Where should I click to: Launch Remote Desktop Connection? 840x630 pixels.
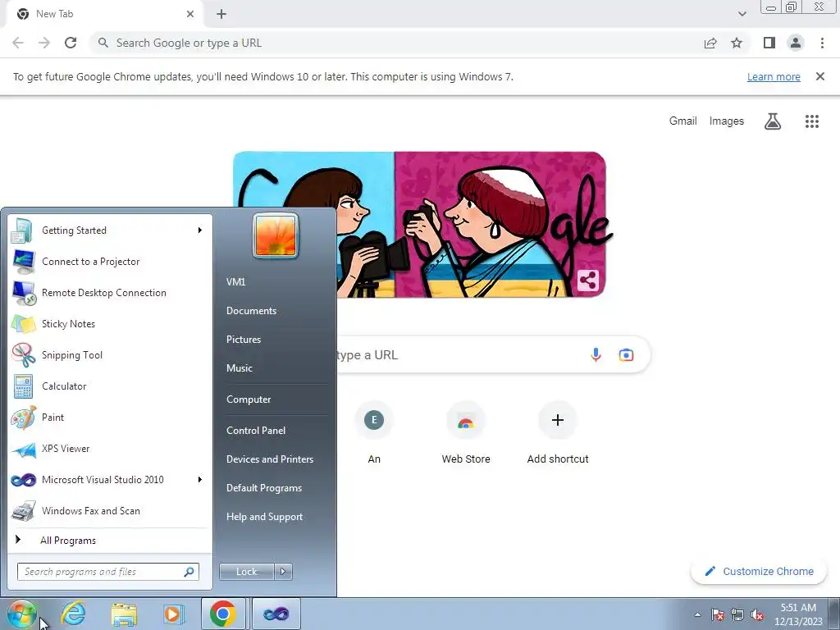[109, 293]
